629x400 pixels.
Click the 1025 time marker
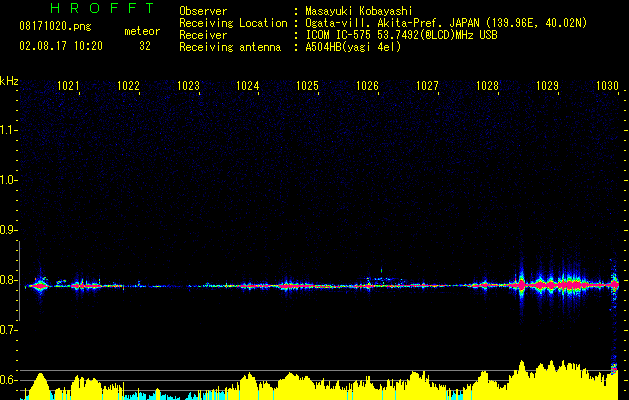(x=307, y=86)
